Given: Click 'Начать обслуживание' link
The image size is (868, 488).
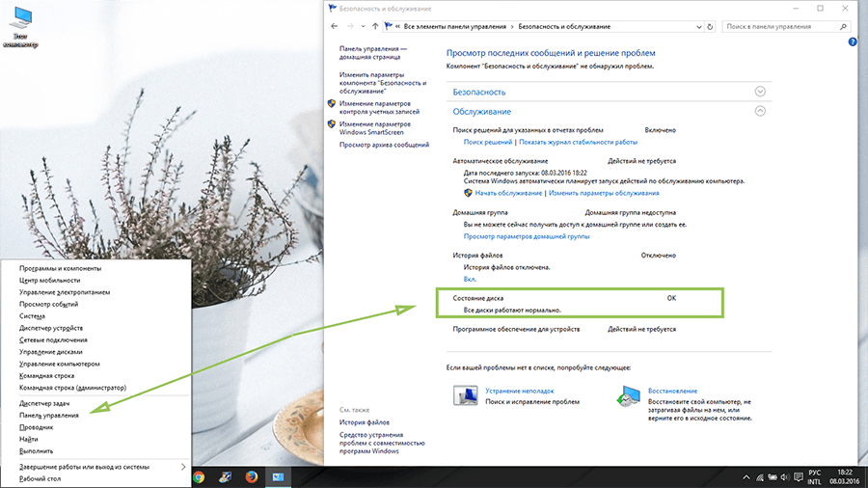Looking at the screenshot, I should click(508, 193).
